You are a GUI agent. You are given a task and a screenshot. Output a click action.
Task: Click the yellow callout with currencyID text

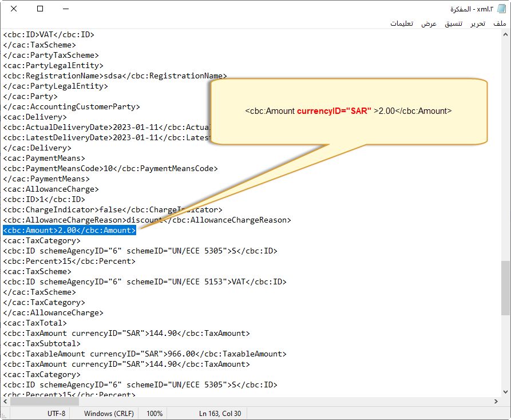point(348,111)
